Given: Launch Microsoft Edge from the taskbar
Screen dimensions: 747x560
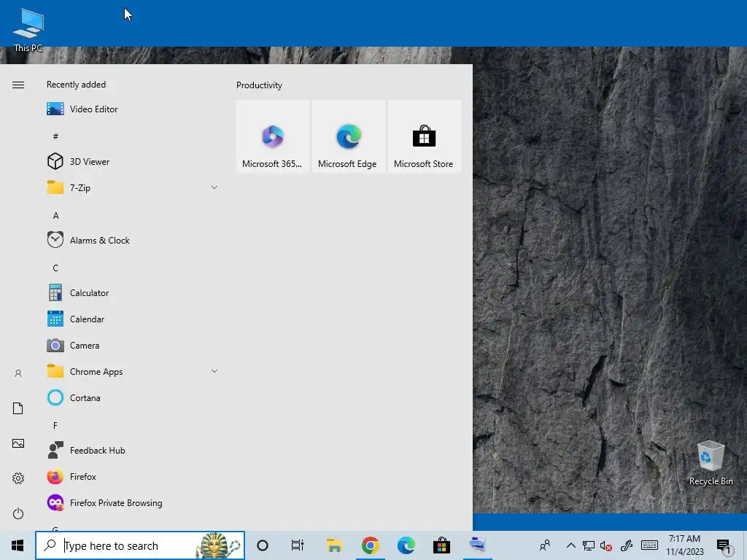Looking at the screenshot, I should (x=406, y=545).
